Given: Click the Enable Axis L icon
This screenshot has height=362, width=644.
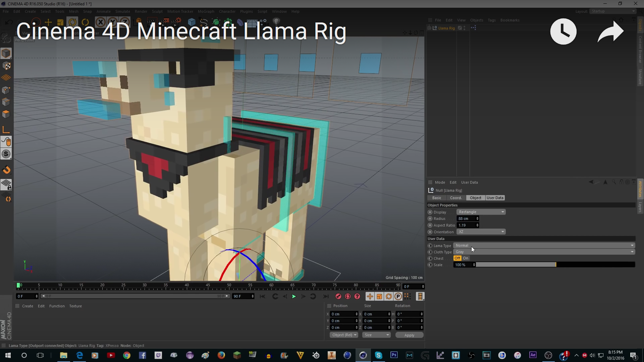Looking at the screenshot, I should pos(6,130).
